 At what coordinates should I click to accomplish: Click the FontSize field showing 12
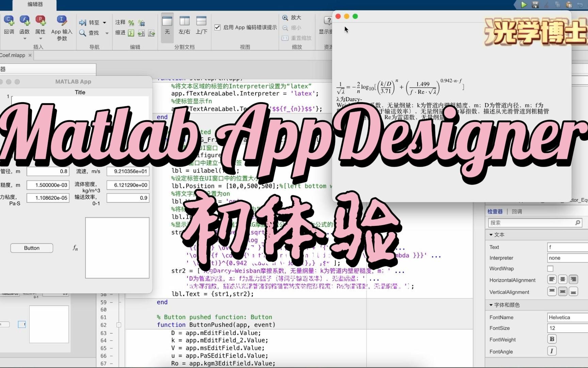(x=568, y=328)
